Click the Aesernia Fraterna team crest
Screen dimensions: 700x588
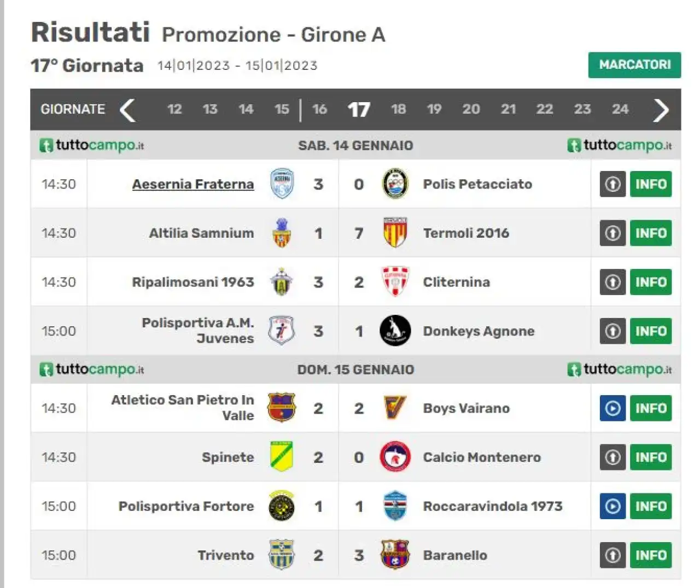coord(282,184)
